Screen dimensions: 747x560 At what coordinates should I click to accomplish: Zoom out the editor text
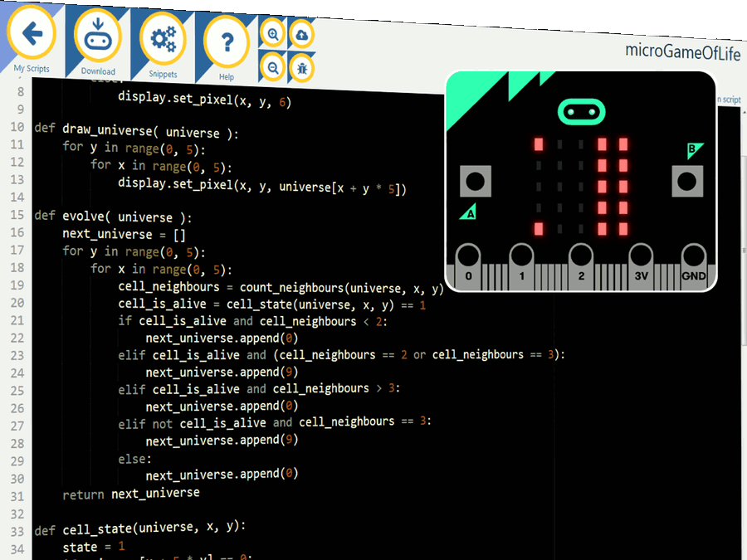tap(273, 68)
